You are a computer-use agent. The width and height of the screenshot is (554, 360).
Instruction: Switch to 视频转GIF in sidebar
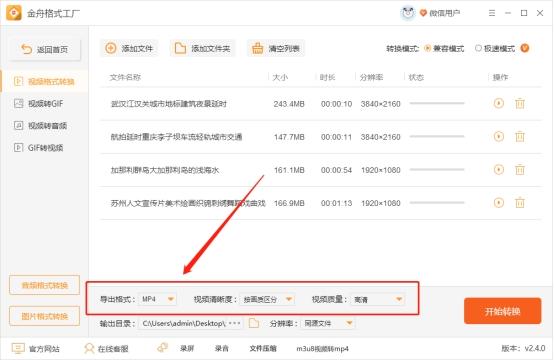coord(45,104)
